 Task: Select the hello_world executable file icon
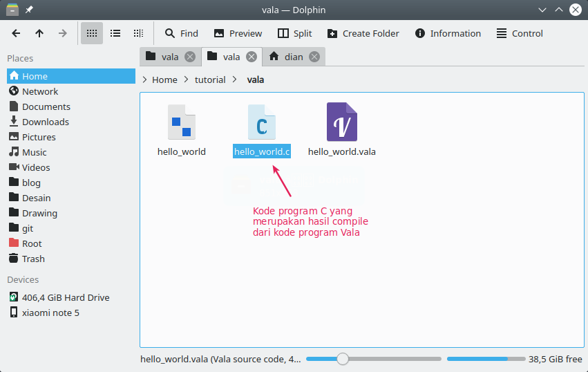pos(181,122)
